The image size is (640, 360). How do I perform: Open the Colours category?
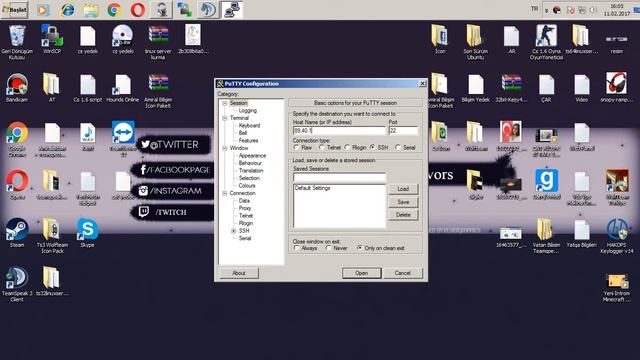tap(247, 185)
